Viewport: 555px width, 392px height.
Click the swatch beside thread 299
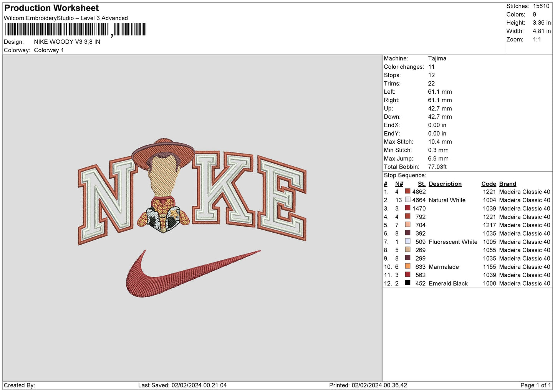(x=408, y=258)
